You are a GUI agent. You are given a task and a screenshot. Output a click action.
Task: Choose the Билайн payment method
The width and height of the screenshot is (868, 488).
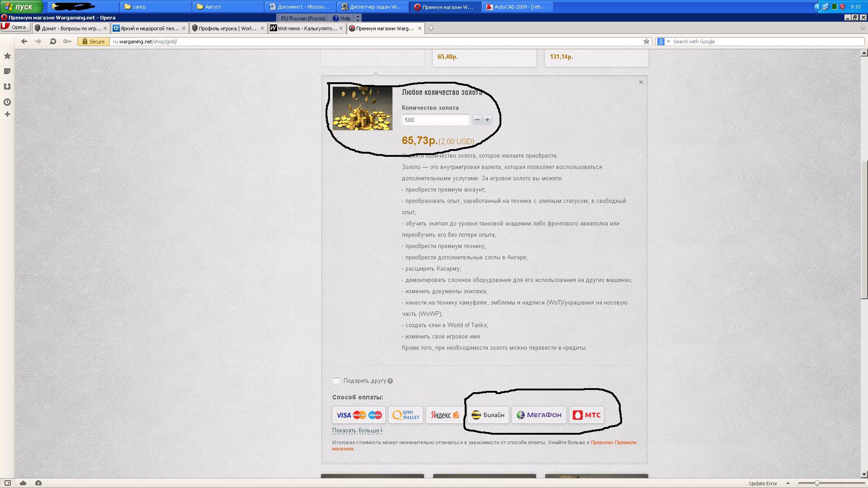pos(488,415)
